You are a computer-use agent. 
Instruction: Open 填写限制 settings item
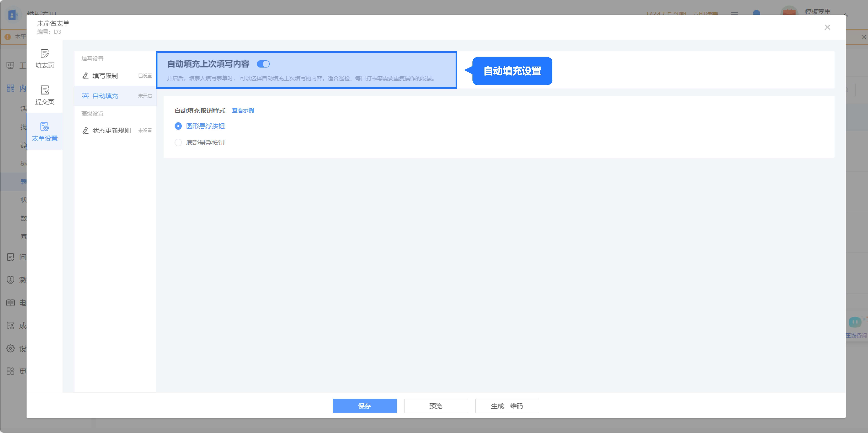tap(105, 76)
